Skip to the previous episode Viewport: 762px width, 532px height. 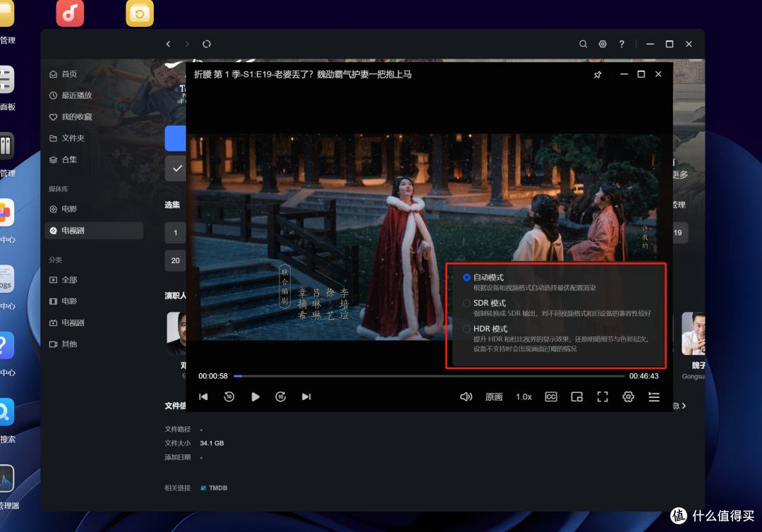pos(204,397)
